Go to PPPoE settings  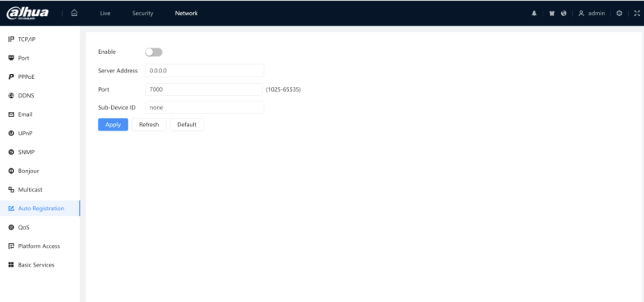coord(39,77)
